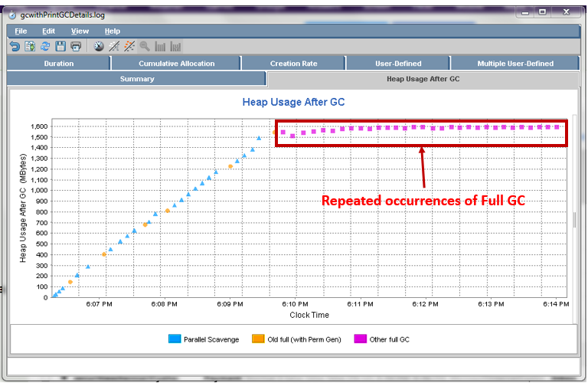Image resolution: width=588 pixels, height=383 pixels.
Task: Open the File menu
Action: tap(21, 31)
